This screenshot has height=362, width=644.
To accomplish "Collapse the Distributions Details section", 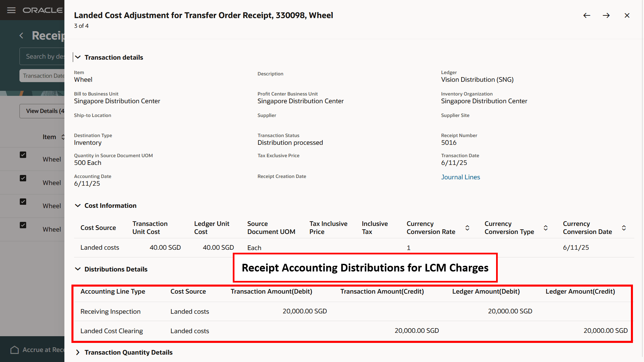I will coord(78,269).
